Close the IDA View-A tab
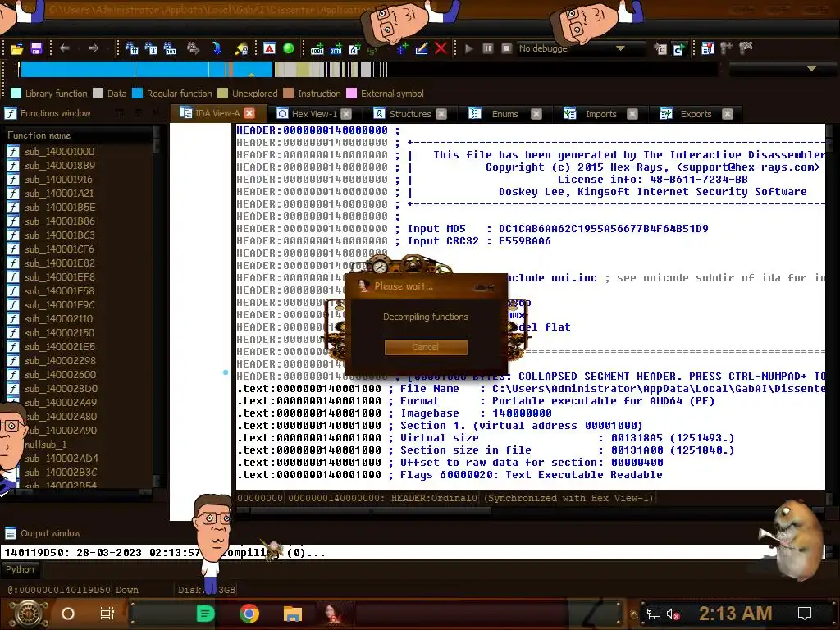Screen dimensions: 840x630 [249, 113]
